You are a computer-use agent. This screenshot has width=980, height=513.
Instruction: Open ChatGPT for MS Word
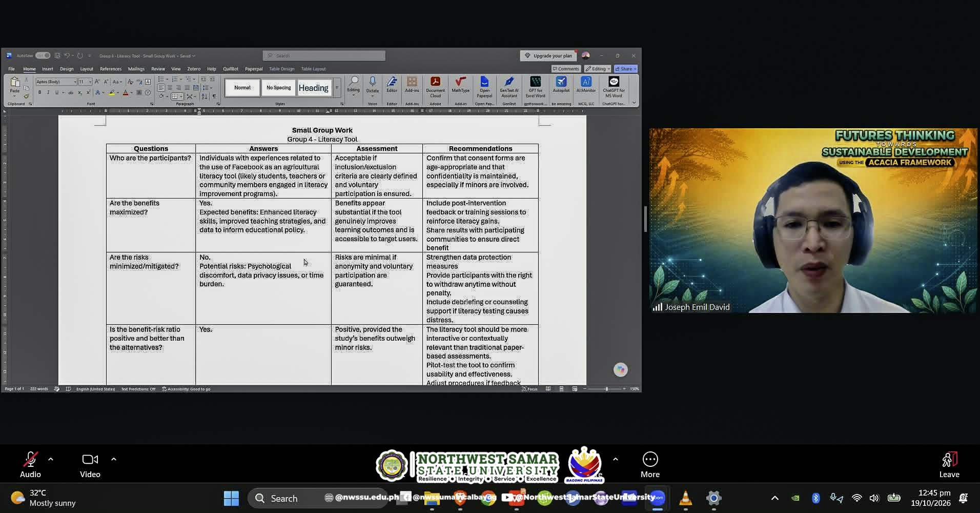pyautogui.click(x=614, y=87)
